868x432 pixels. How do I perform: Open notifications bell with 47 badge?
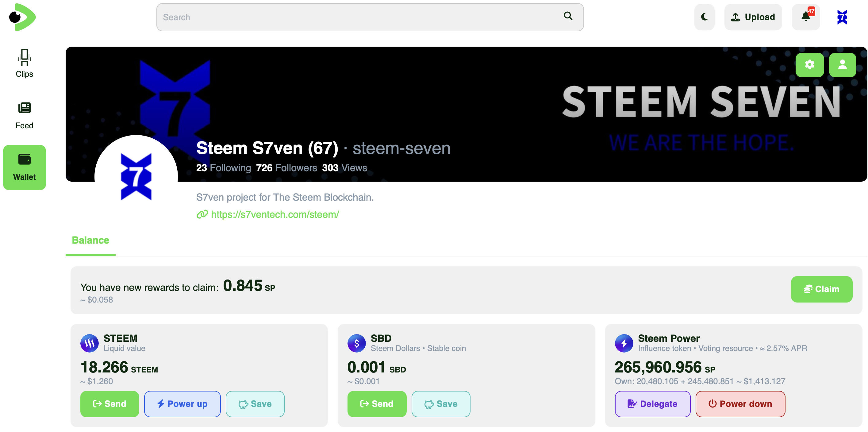click(805, 17)
